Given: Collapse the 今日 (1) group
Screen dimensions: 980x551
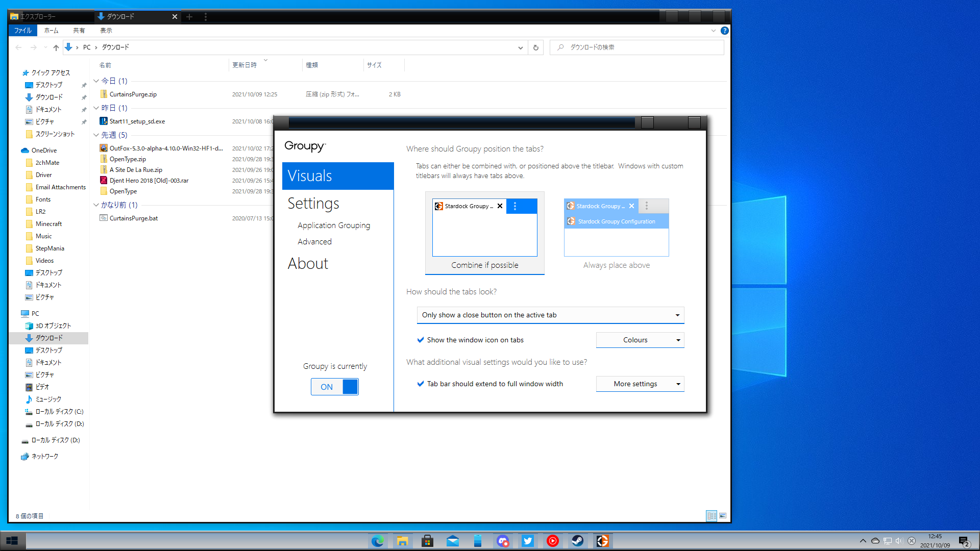Looking at the screenshot, I should [96, 81].
